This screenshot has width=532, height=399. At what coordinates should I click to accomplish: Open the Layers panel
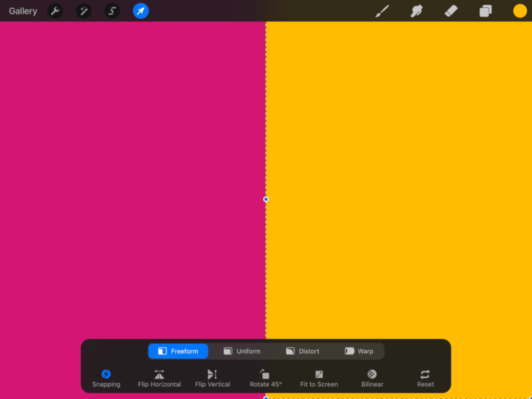(485, 11)
